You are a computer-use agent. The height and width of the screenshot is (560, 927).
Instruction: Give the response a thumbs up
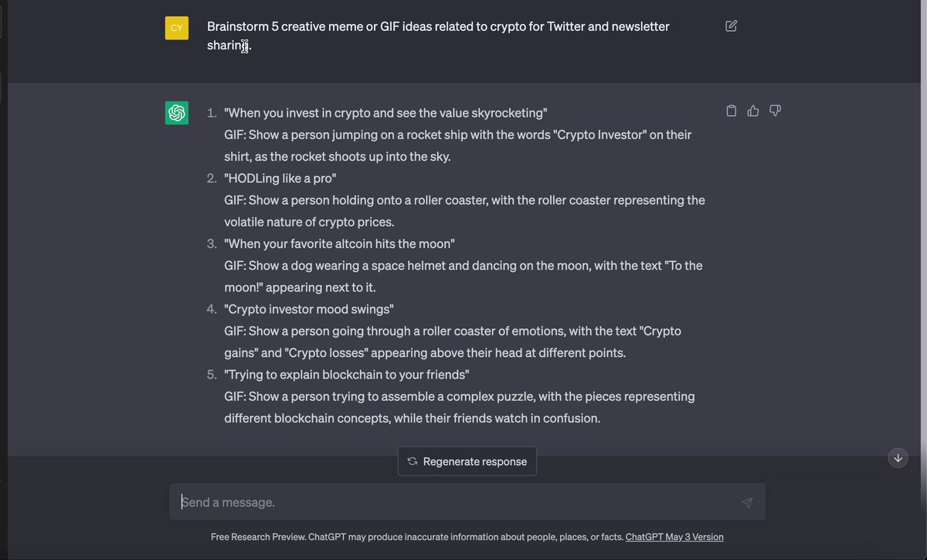[753, 111]
